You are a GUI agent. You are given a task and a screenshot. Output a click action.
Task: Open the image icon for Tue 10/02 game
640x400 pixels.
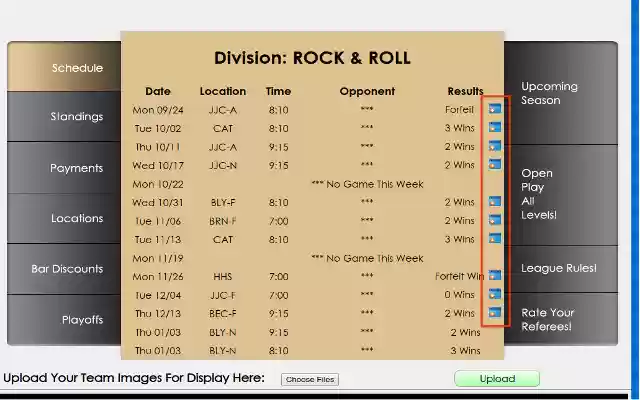494,128
